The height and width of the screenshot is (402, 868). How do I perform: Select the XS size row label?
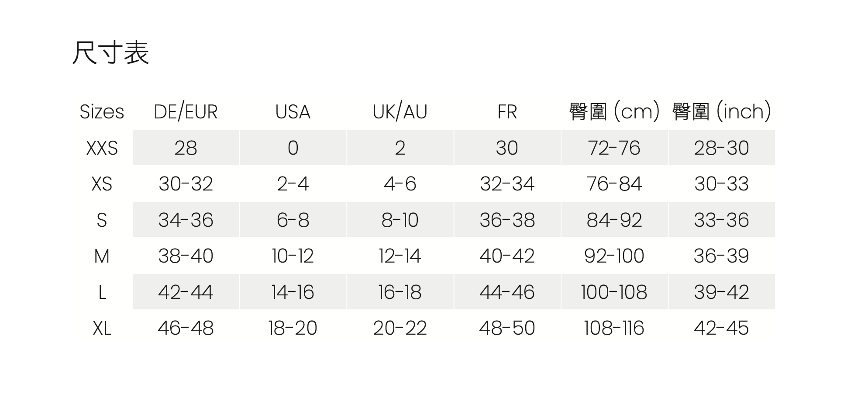(102, 184)
